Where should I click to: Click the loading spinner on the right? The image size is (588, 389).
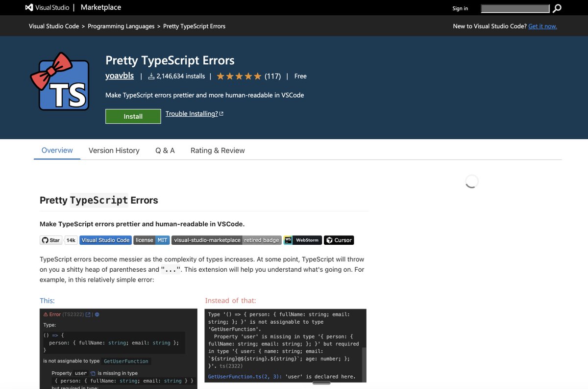coord(471,182)
